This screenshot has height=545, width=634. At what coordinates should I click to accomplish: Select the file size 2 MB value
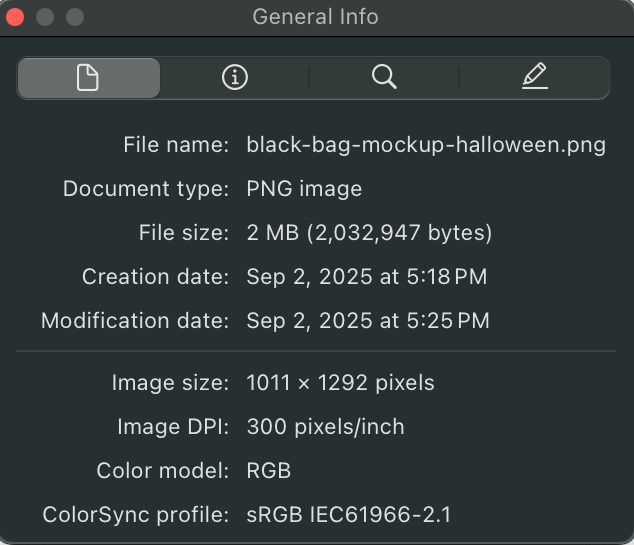pyautogui.click(x=369, y=233)
